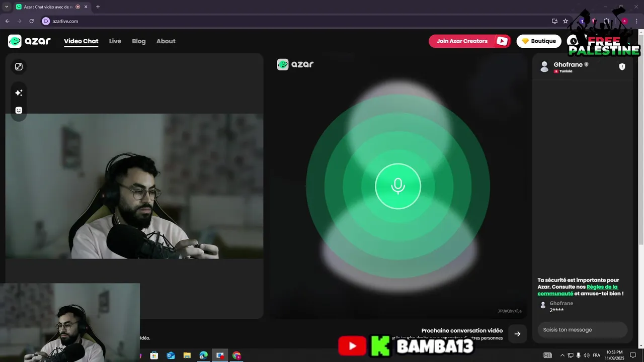Screen dimensions: 644x362
Task: Bookmark this page with star icon
Action: [x=566, y=21]
